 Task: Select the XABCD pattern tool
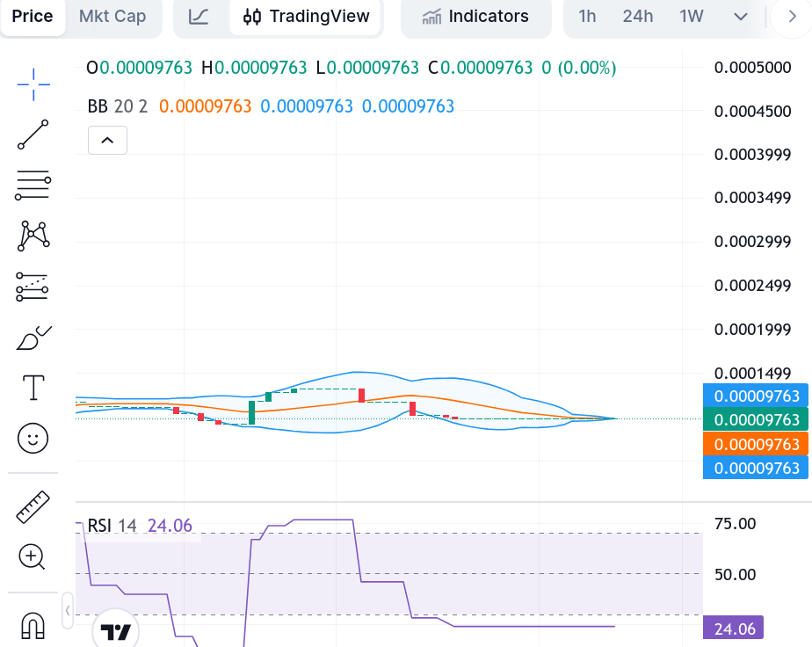pos(33,236)
